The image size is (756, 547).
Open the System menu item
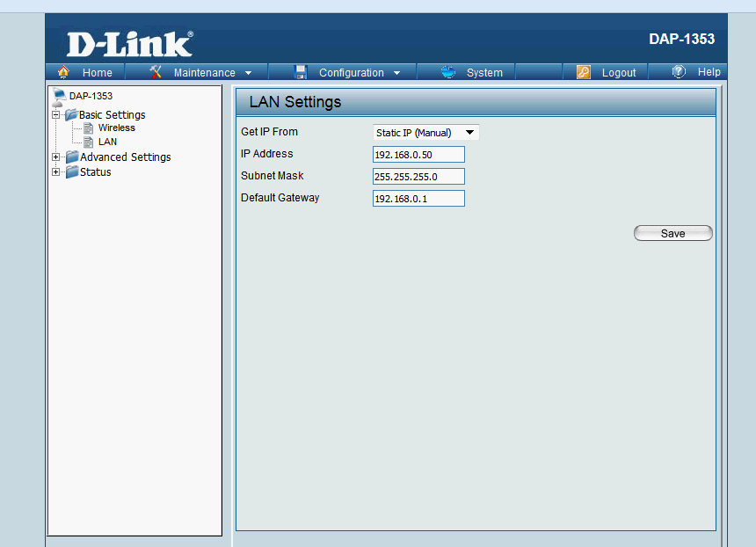(484, 72)
